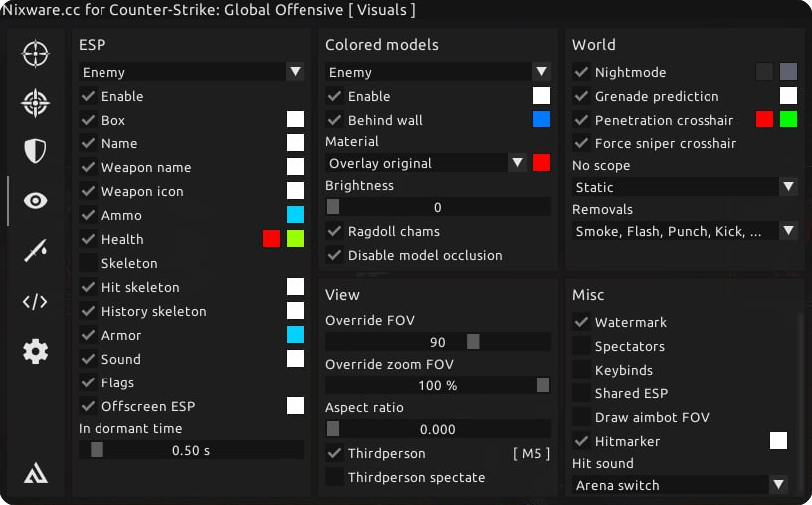
Task: Open the ragebot target crosshair sidebar tab
Action: (35, 103)
